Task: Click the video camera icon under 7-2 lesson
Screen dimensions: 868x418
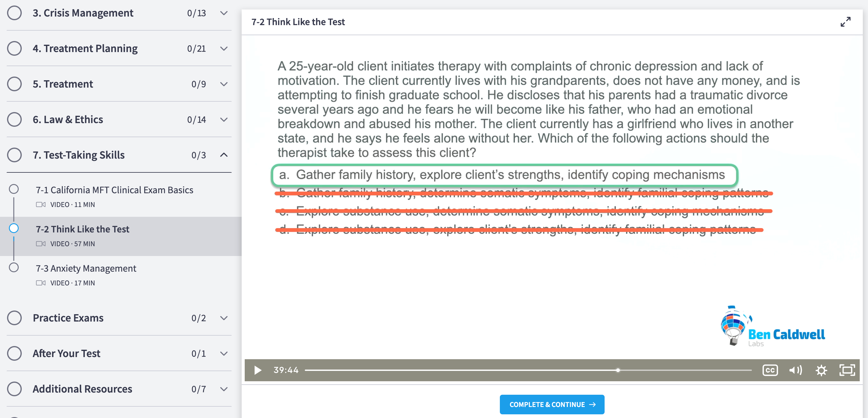Action: pyautogui.click(x=40, y=243)
